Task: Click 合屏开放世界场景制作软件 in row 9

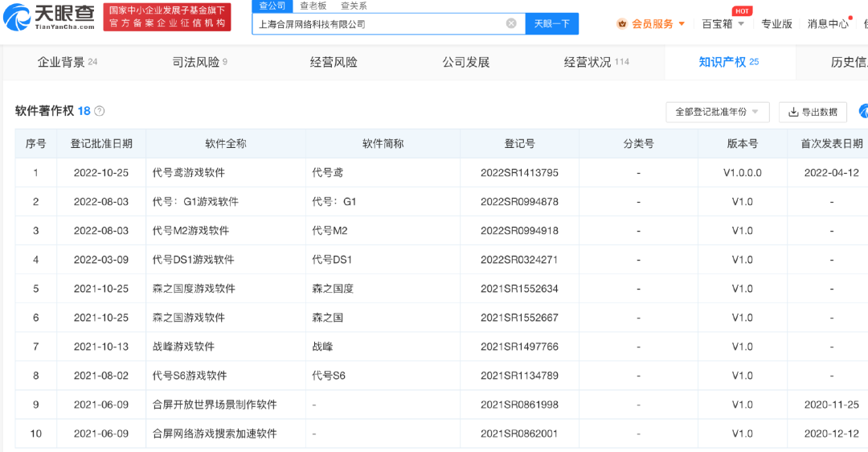Action: point(215,405)
